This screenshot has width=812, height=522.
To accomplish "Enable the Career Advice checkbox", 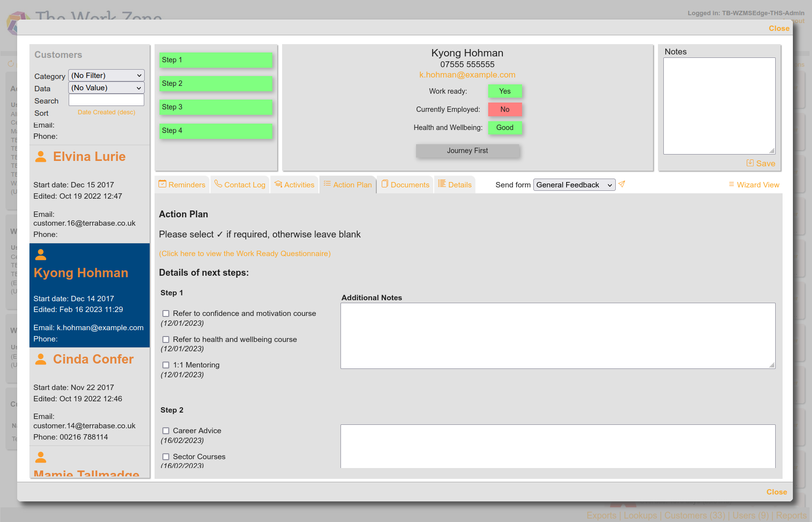I will coord(166,431).
